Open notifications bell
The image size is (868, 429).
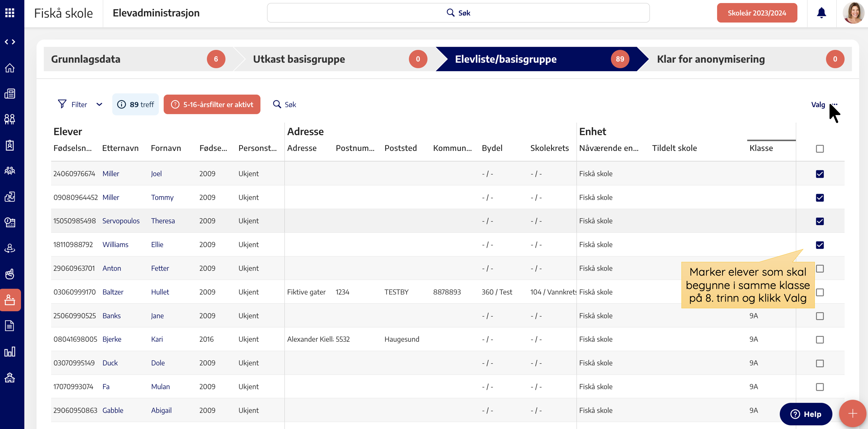[821, 13]
